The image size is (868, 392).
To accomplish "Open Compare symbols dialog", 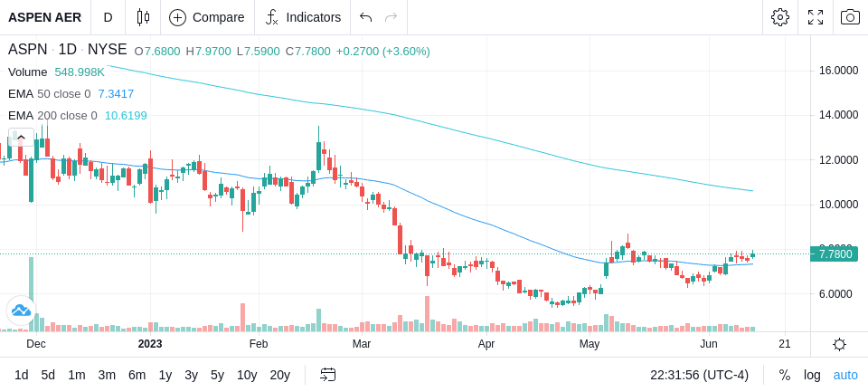I will pos(206,17).
